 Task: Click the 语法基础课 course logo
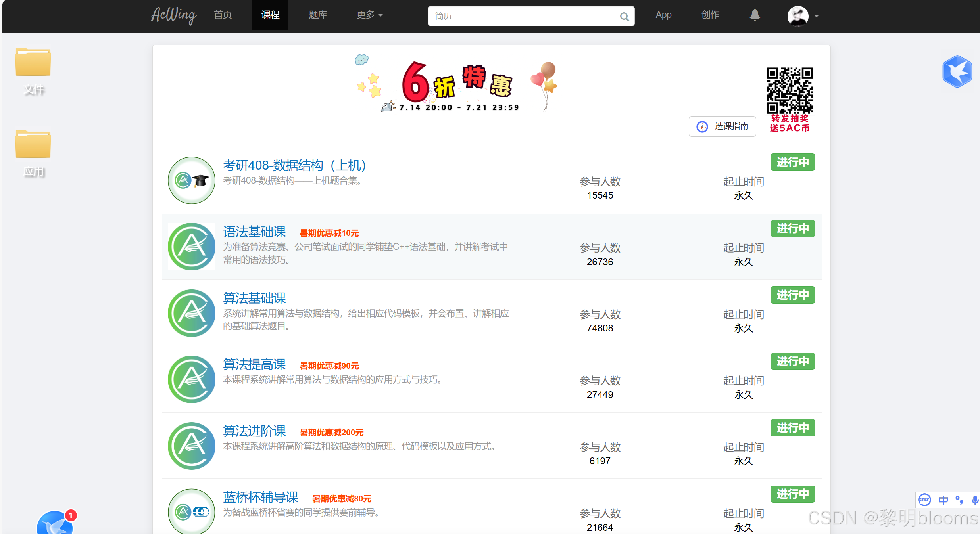(x=192, y=247)
